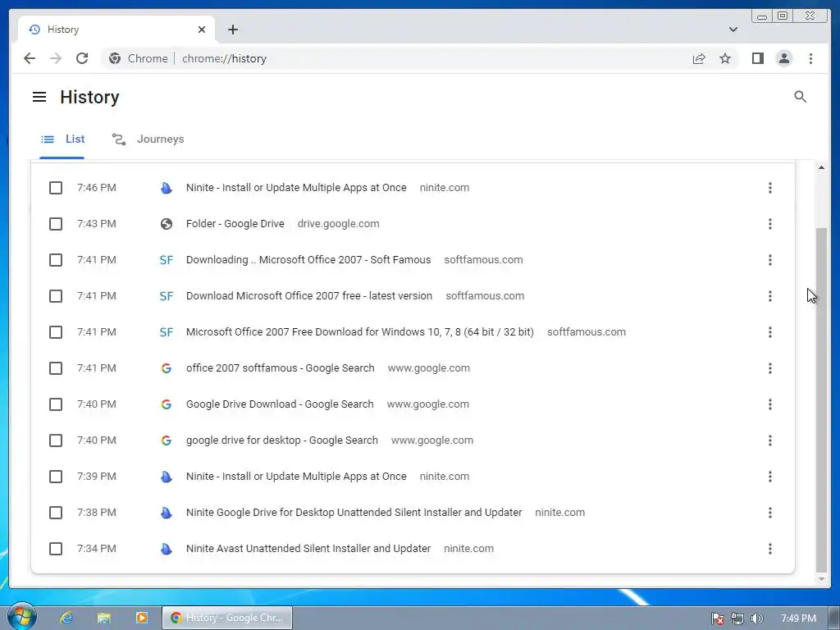Open actions menu for Downloading Microsoft Office 2007 entry
The height and width of the screenshot is (630, 840).
(x=769, y=260)
